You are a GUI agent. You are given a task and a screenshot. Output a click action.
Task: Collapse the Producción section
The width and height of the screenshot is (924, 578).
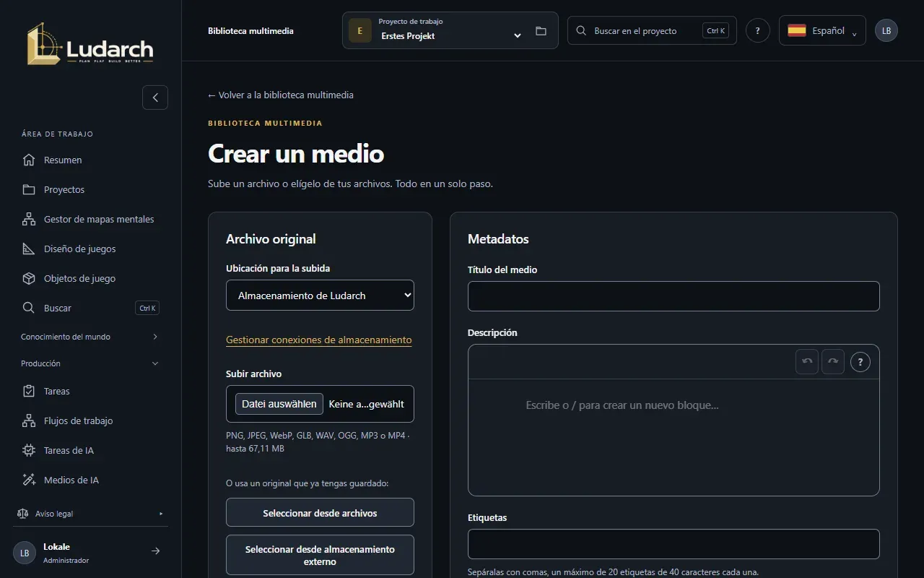tap(90, 363)
